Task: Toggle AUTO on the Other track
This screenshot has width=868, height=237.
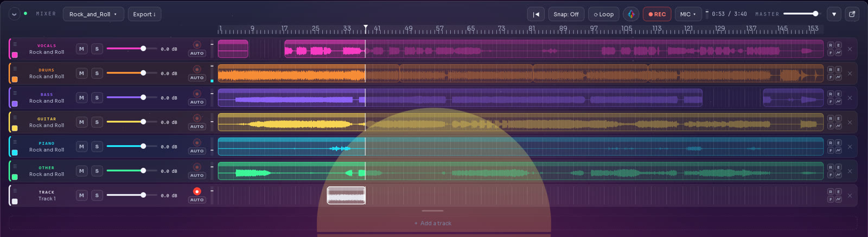Action: (197, 176)
